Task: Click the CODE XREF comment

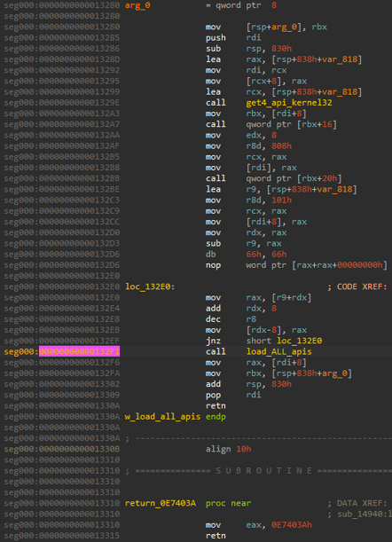Action: point(357,287)
